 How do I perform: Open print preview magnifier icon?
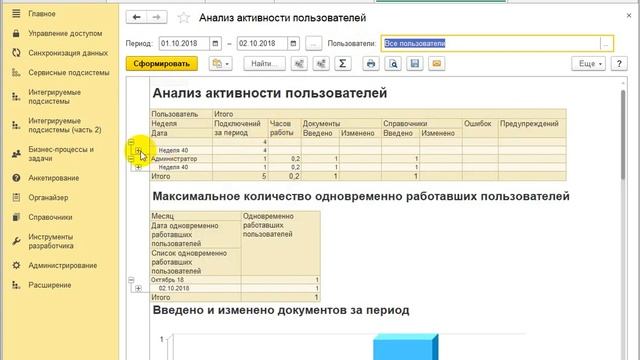click(x=393, y=64)
